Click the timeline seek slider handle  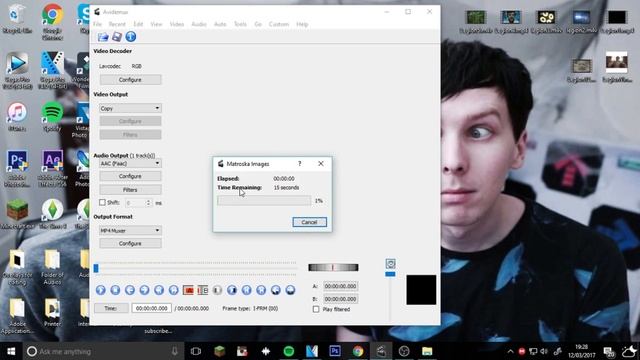pos(96,268)
